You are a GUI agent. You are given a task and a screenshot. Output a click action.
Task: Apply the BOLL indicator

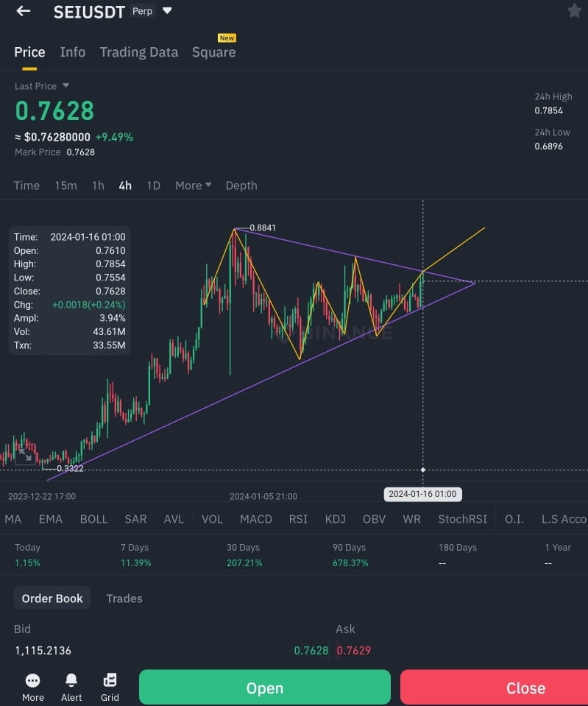point(93,519)
